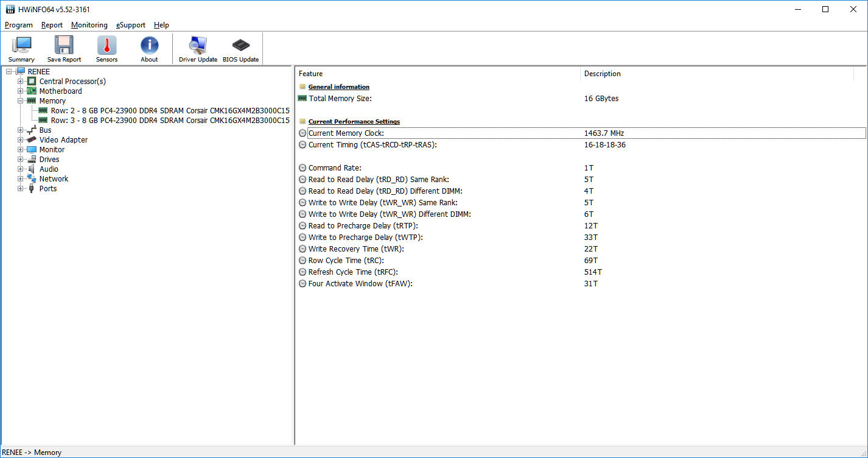Screen dimensions: 868x458
Task: Expand the Central Processor(s) node
Action: pyautogui.click(x=21, y=81)
